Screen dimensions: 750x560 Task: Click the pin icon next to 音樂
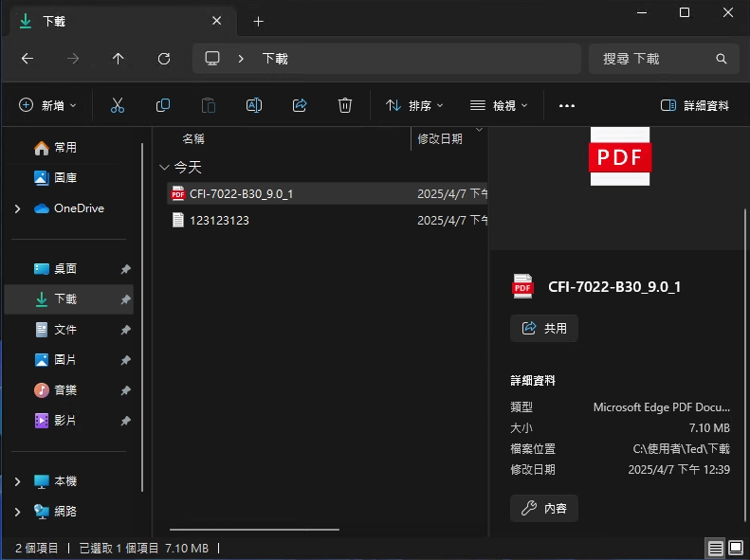point(125,390)
